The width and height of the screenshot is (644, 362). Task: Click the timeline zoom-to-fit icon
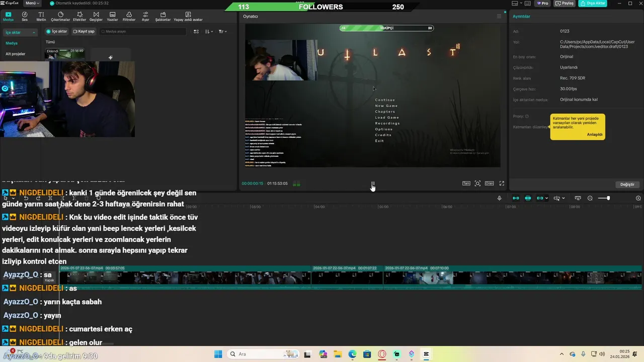click(578, 198)
